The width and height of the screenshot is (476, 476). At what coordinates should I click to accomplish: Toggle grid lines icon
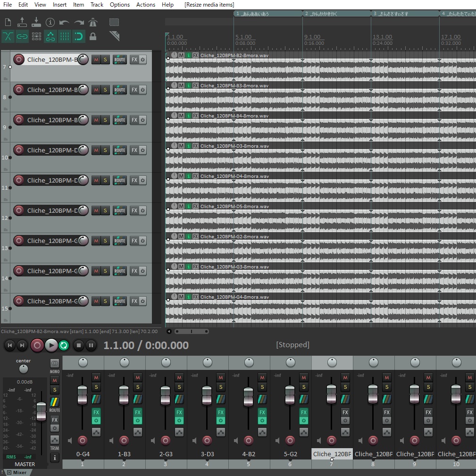(x=64, y=36)
